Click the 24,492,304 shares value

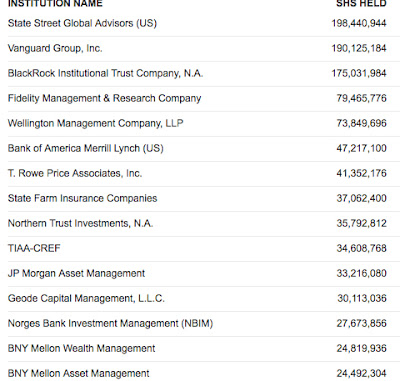pyautogui.click(x=361, y=373)
